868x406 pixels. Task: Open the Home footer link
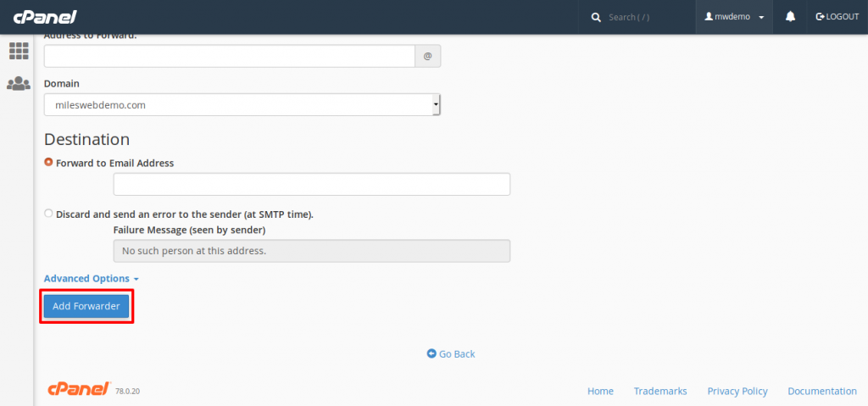[600, 391]
